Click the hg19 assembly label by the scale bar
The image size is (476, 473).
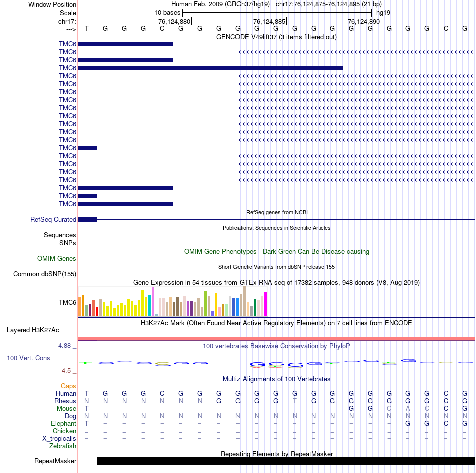[x=383, y=13]
